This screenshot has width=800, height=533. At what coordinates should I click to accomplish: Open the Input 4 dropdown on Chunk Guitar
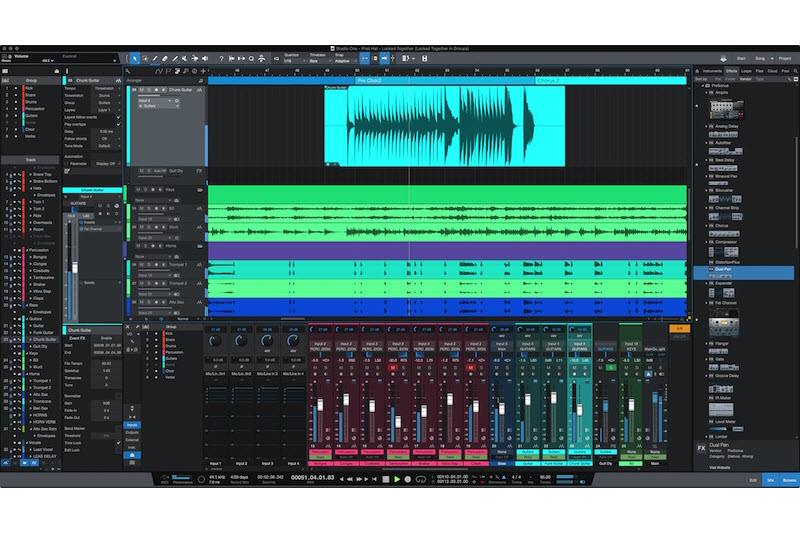(155, 100)
